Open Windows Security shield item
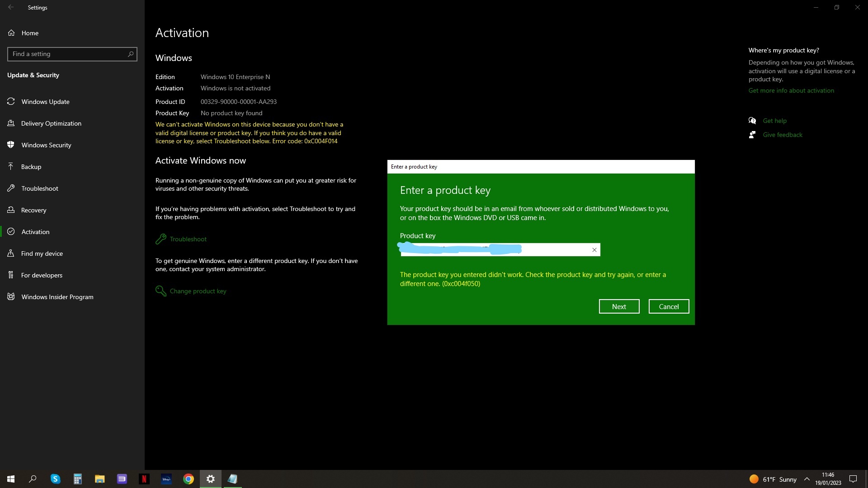The image size is (868, 488). [x=46, y=145]
